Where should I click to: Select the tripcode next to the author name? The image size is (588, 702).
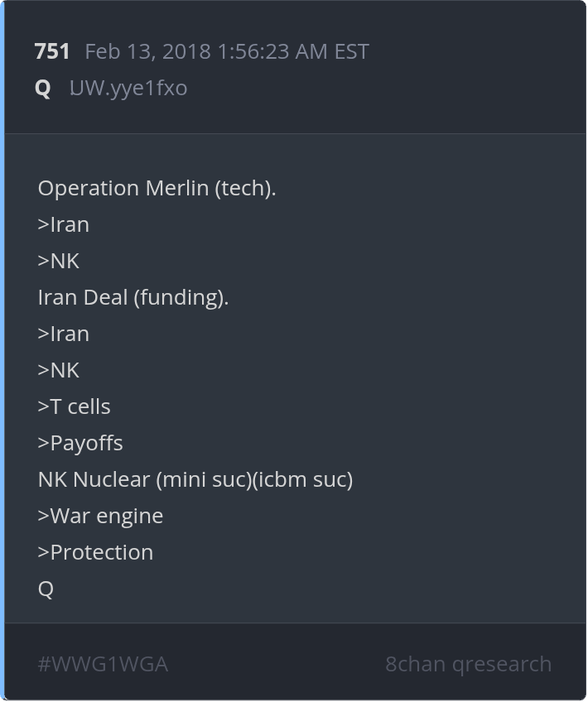coord(128,88)
